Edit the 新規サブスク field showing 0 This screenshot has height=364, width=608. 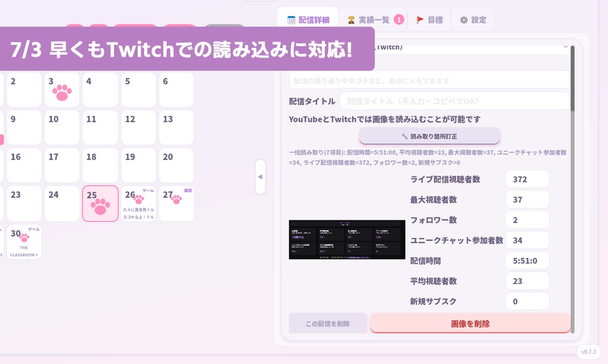tap(527, 301)
